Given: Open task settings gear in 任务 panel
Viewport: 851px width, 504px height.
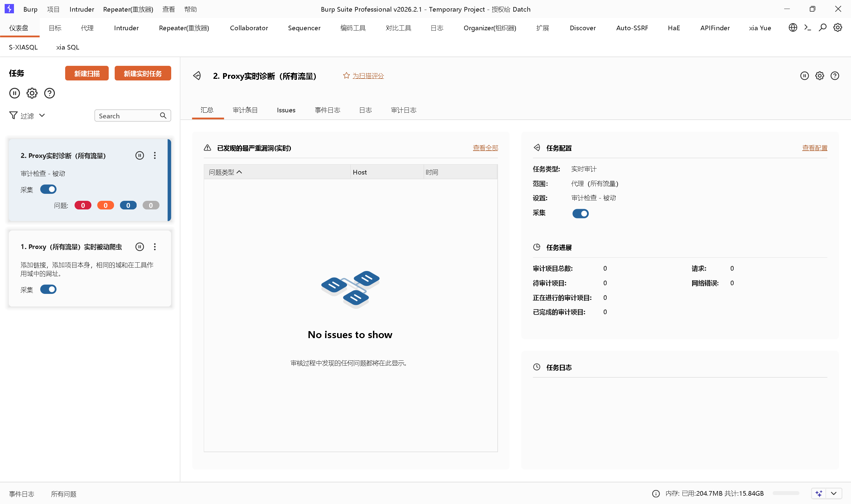Looking at the screenshot, I should pos(32,93).
